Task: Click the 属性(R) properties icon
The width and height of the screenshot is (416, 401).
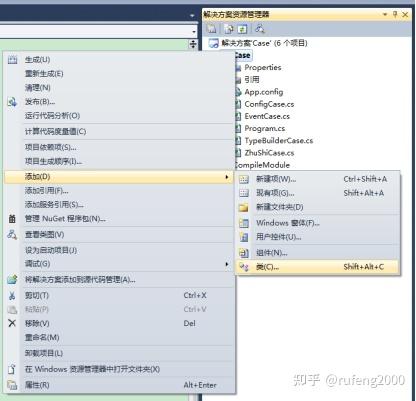Action: point(12,385)
